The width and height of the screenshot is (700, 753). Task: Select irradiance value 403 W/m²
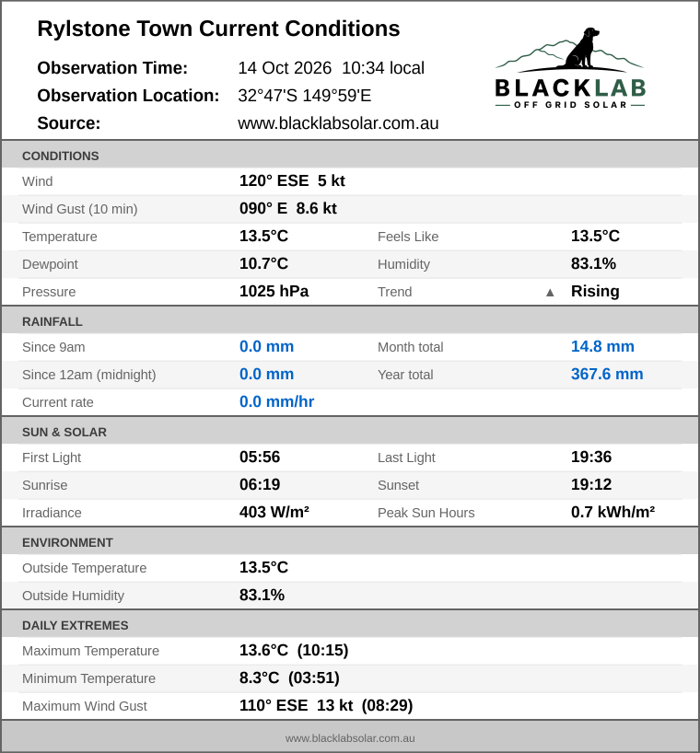click(x=274, y=513)
